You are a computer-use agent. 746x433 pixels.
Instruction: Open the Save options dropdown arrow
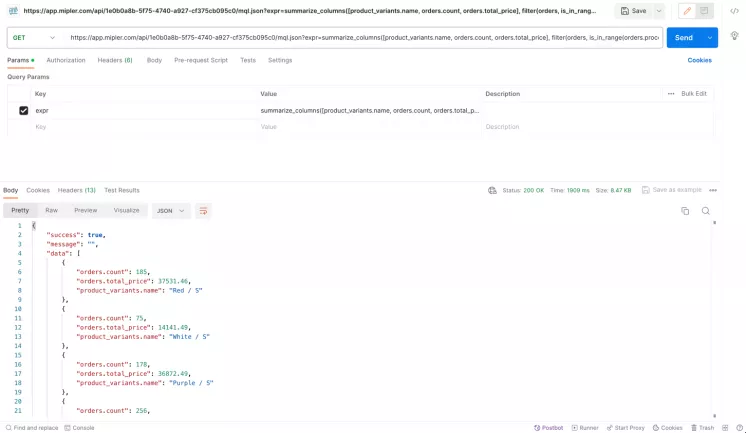pos(659,10)
